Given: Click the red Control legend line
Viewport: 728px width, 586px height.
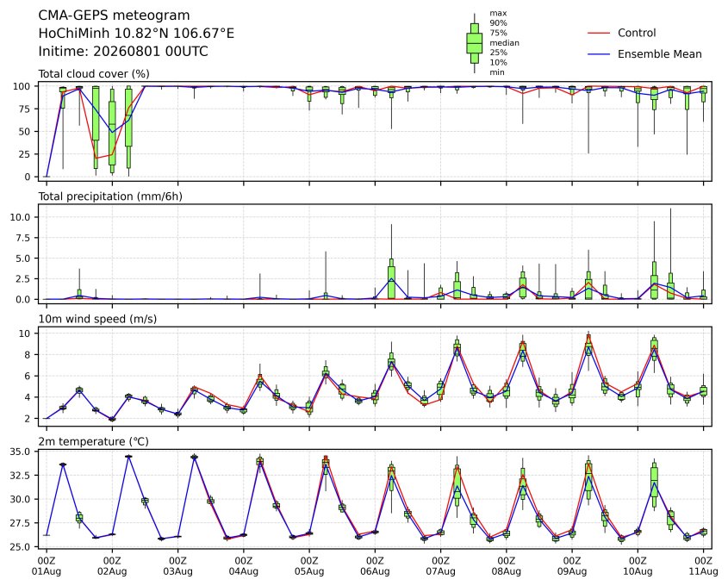Looking at the screenshot, I should (599, 33).
